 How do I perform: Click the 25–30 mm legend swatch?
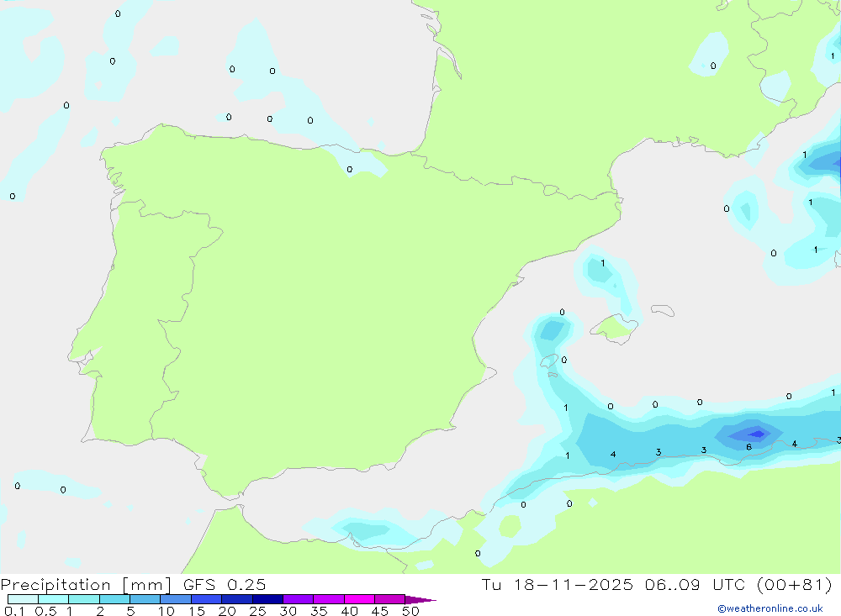pyautogui.click(x=267, y=599)
